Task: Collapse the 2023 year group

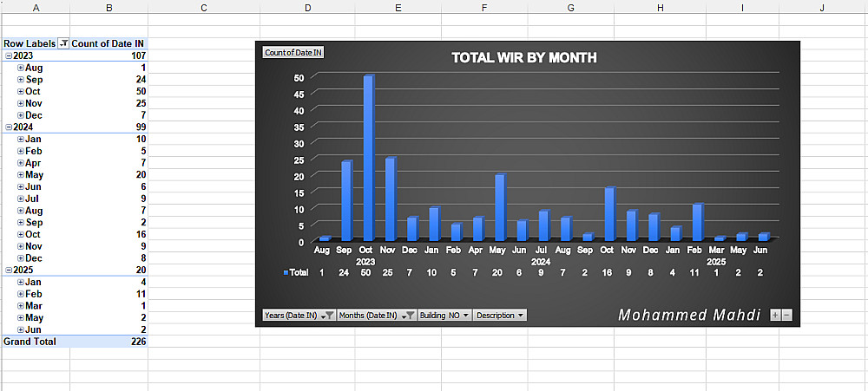Action: click(x=9, y=55)
